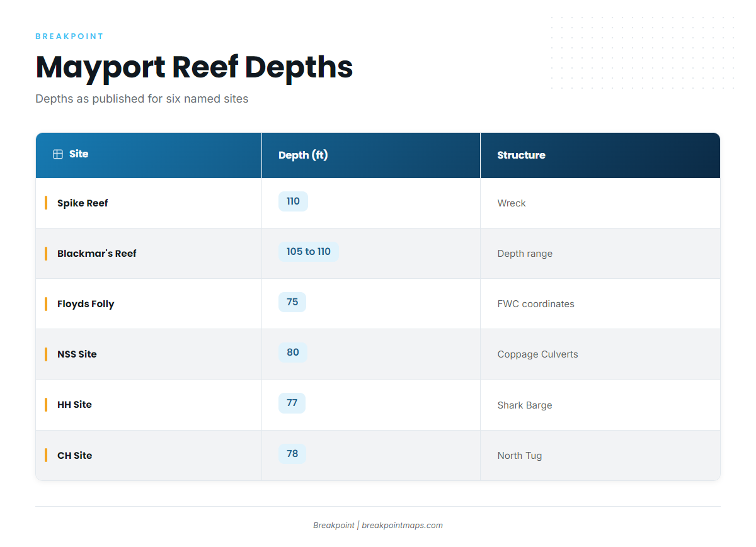Click the Mayport Reef Depths title

click(194, 67)
